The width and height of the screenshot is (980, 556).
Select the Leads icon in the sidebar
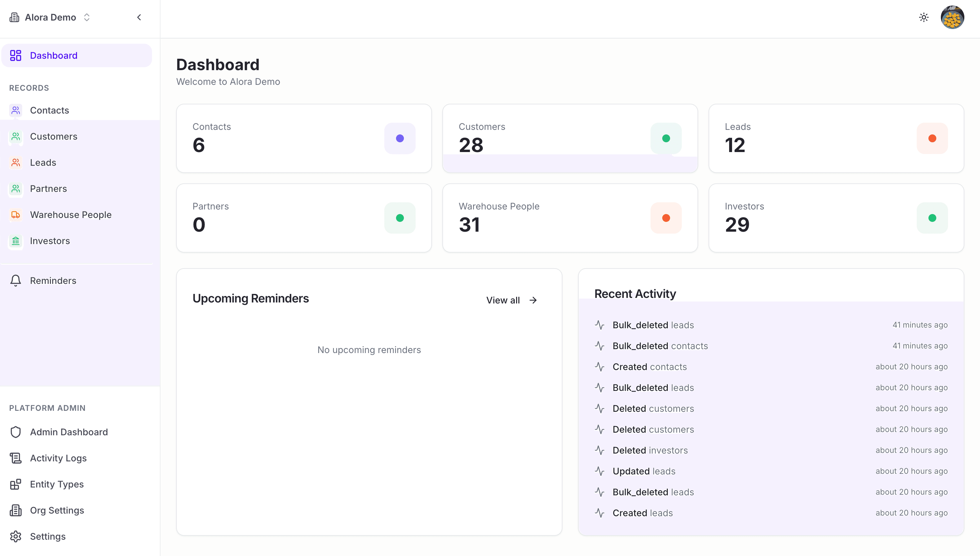click(15, 162)
